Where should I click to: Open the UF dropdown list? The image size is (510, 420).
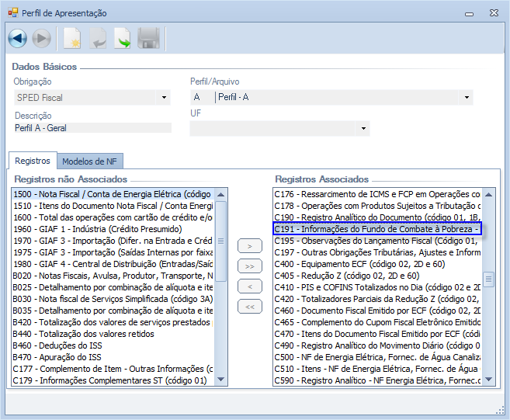point(363,129)
